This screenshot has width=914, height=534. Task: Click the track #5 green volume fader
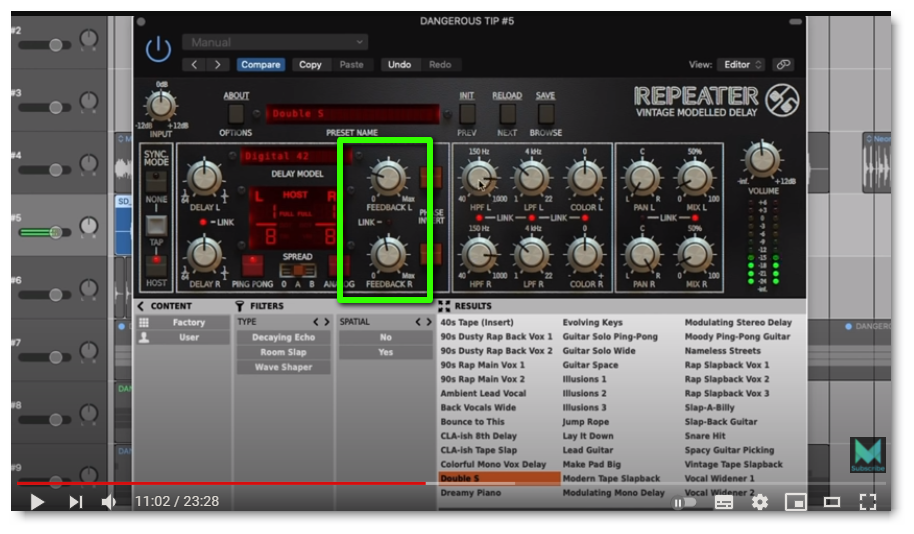pyautogui.click(x=45, y=233)
